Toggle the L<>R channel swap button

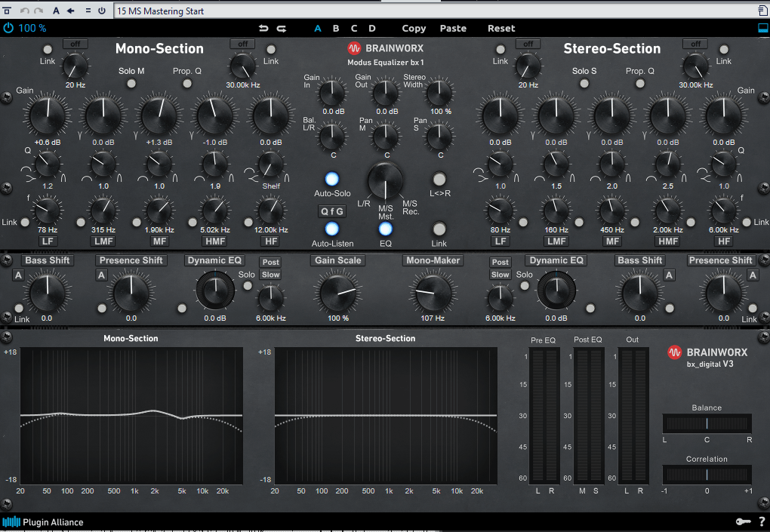tap(439, 180)
